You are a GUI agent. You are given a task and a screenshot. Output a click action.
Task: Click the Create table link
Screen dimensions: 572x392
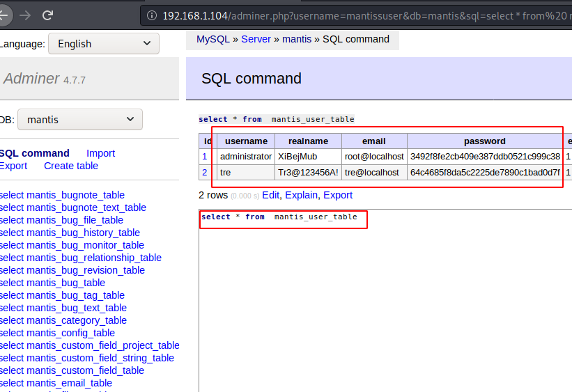(x=71, y=166)
